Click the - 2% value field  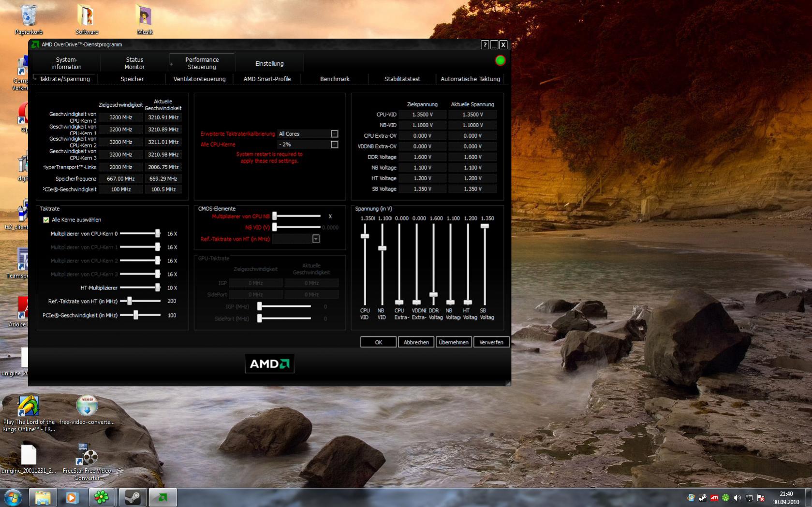click(303, 145)
